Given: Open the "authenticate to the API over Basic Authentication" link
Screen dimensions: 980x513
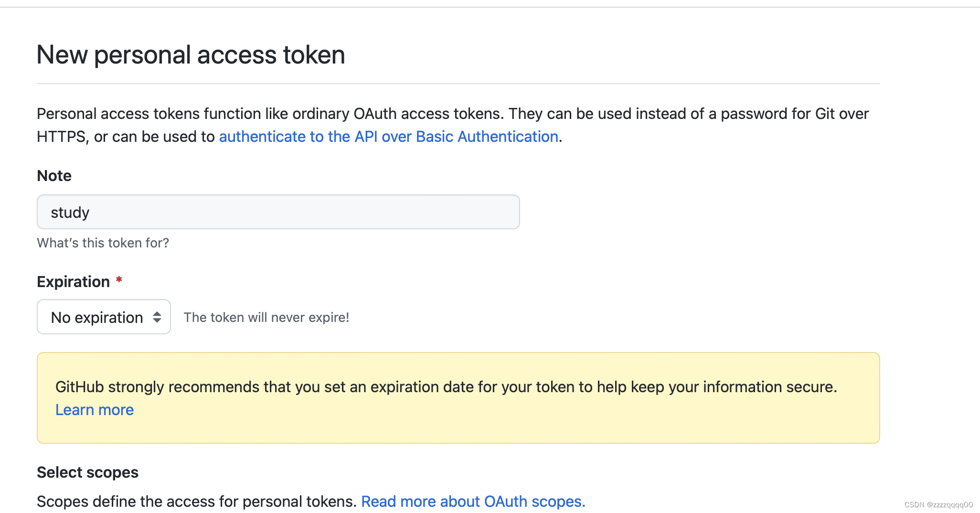Looking at the screenshot, I should tap(389, 137).
